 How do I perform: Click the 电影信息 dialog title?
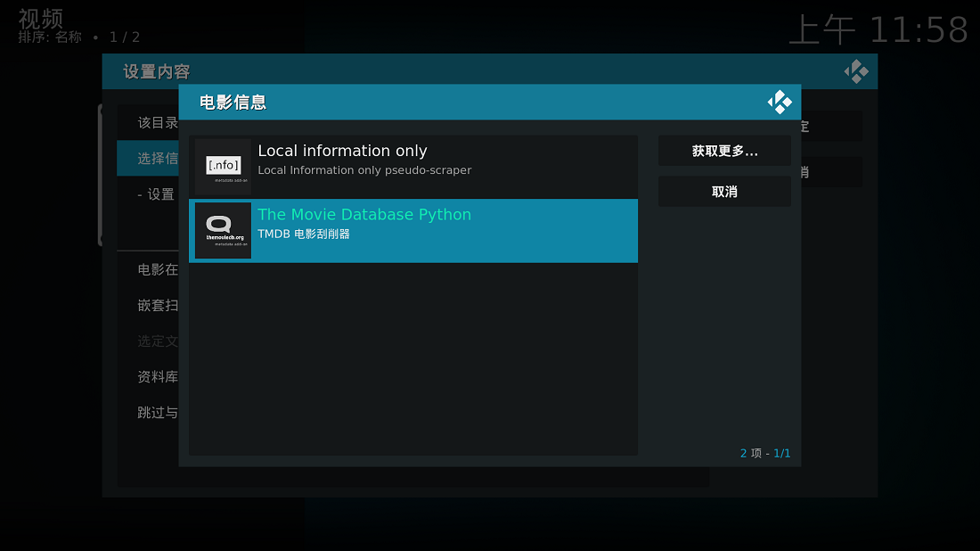click(x=233, y=103)
